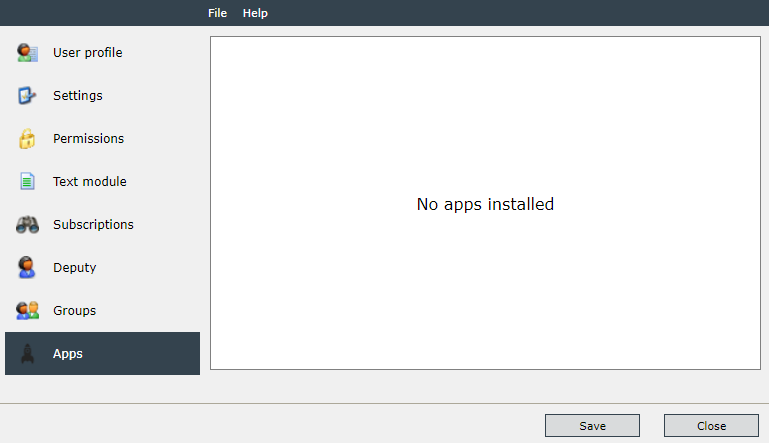Click the Deputy person icon
Viewport: 769px width, 443px height.
point(26,267)
